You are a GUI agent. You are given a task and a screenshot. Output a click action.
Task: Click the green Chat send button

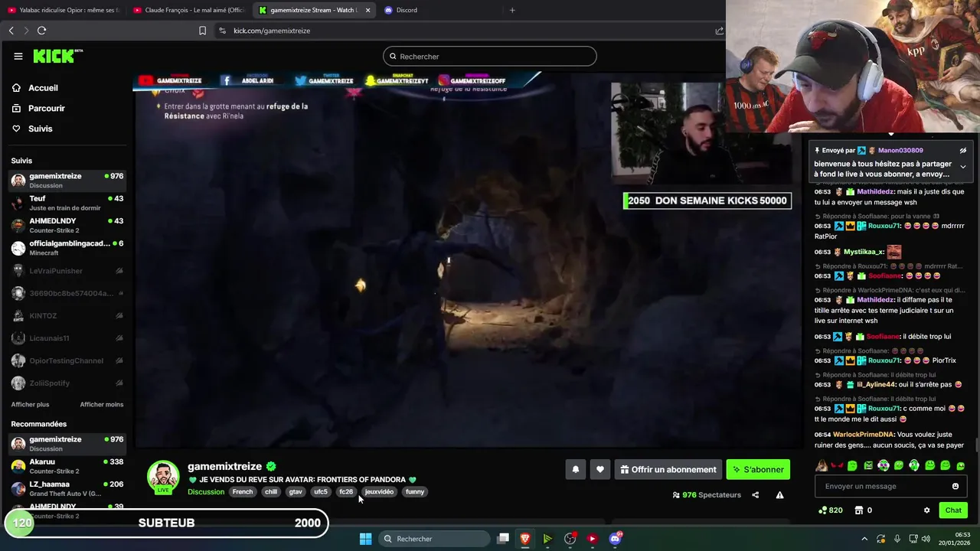click(x=953, y=510)
